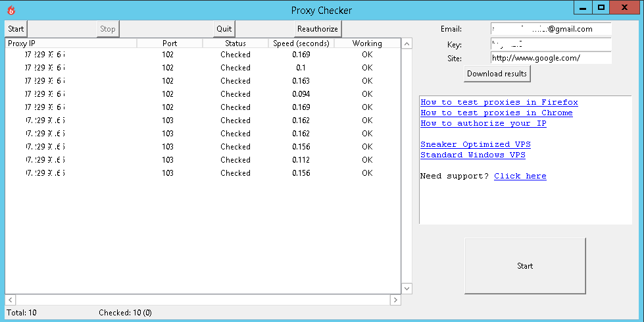Open 'Sneaker Optimized VPS' link

475,144
